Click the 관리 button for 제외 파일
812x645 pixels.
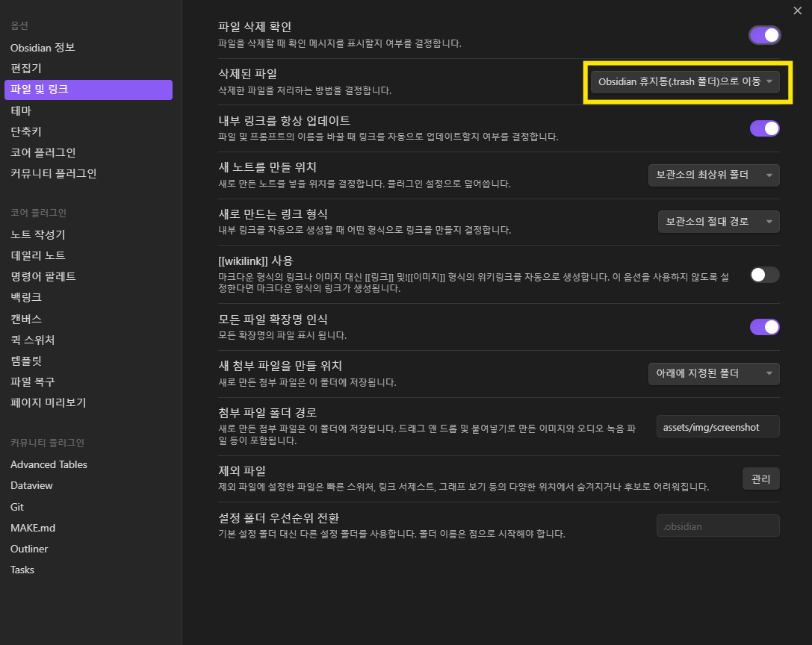tap(760, 479)
